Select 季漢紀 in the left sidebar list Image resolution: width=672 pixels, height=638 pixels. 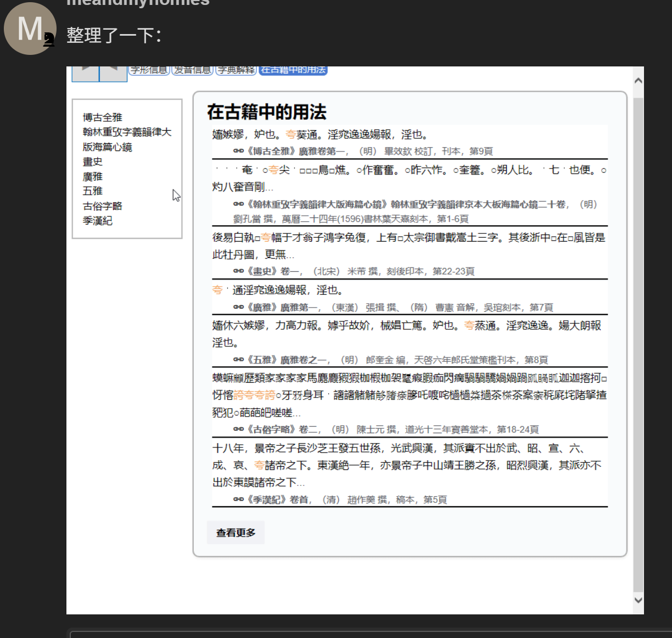point(98,221)
